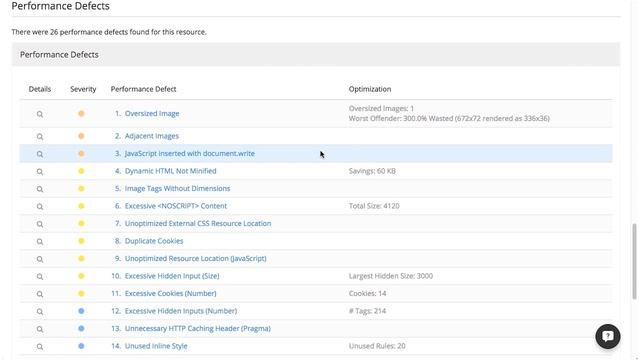Screen dimensions: 640x360
Task: Click the 'Unused Rules: 20' value
Action: tap(377, 347)
